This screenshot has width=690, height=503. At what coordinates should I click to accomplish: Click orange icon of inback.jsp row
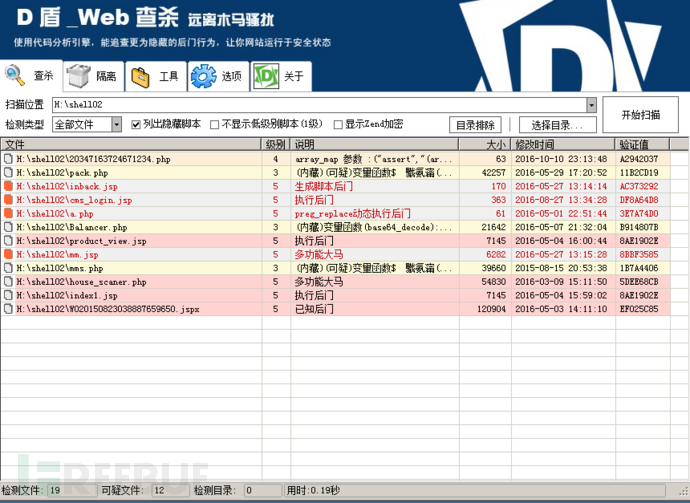click(8, 186)
